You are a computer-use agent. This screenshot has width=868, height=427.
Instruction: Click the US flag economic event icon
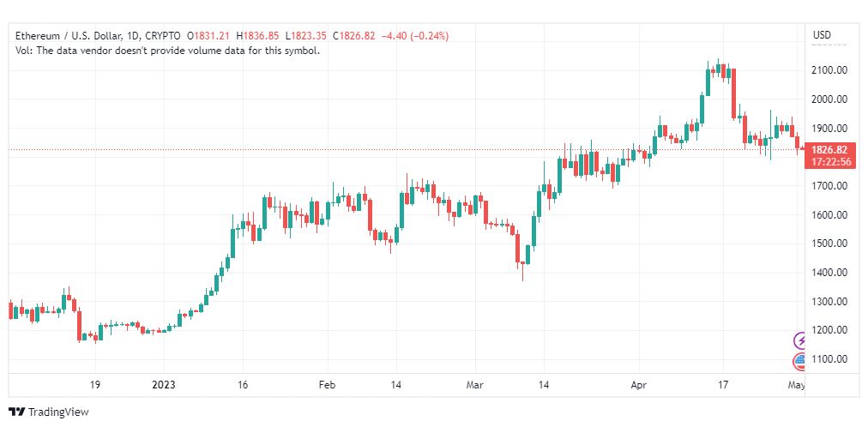(800, 363)
